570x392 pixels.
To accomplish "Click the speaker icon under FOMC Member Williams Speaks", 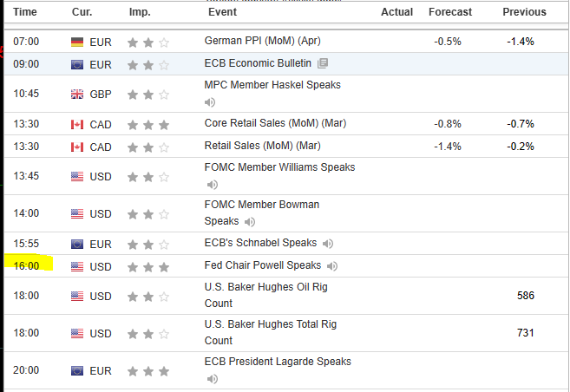I will (210, 185).
